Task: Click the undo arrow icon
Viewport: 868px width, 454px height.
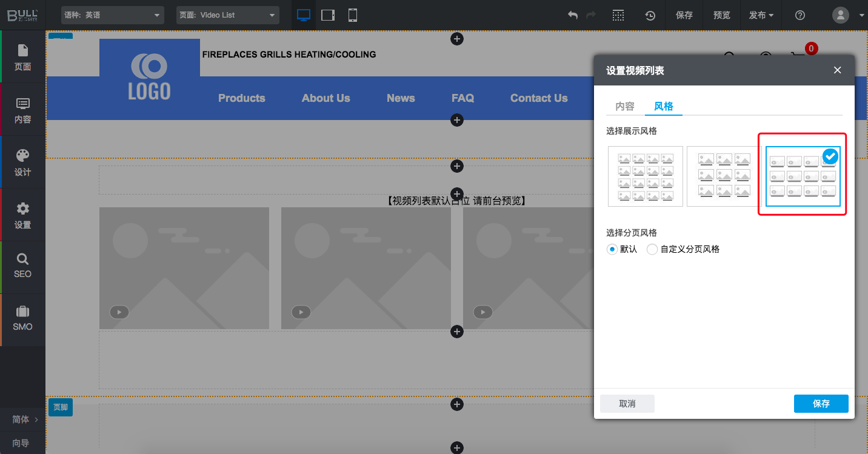Action: pos(573,15)
